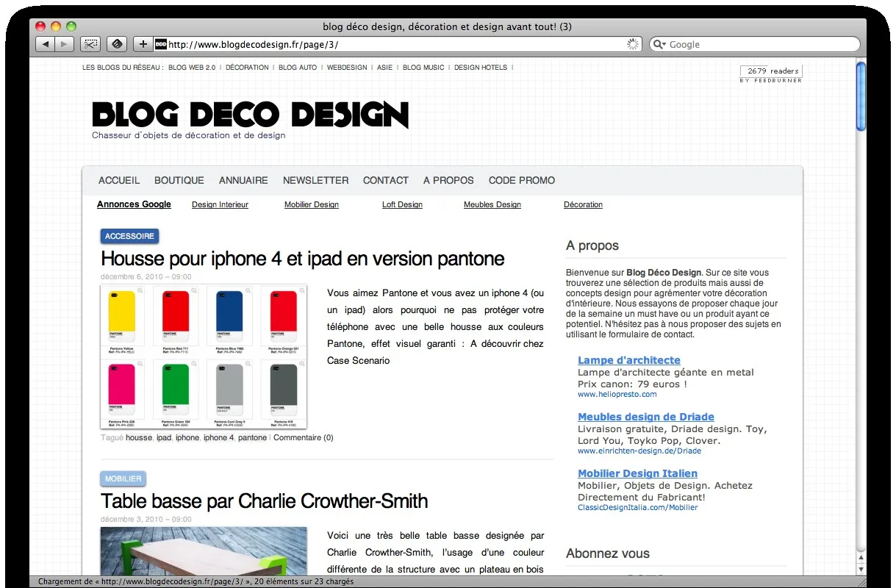Open the BLOG WEB 2.0 network link
This screenshot has width=896, height=588.
tap(192, 68)
